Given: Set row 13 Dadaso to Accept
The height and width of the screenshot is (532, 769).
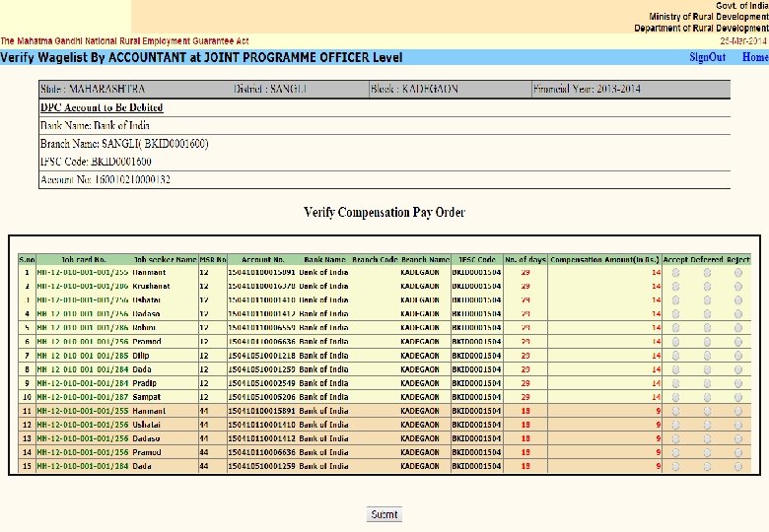Looking at the screenshot, I should 675,438.
